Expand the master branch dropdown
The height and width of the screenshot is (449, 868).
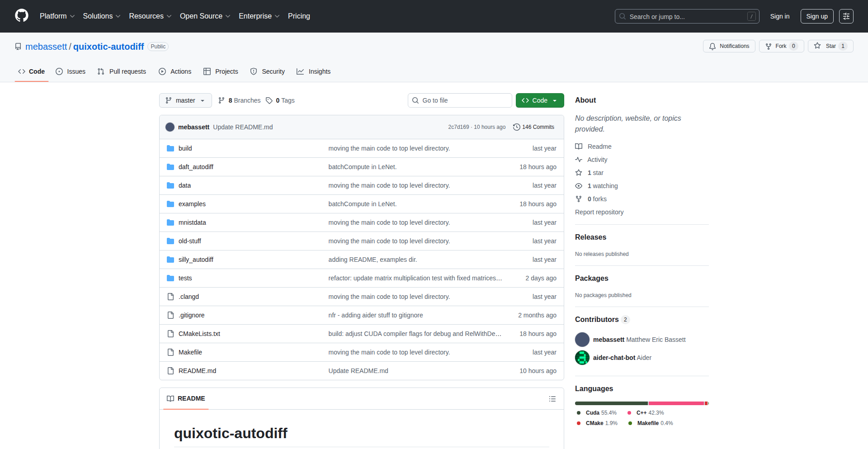click(185, 100)
